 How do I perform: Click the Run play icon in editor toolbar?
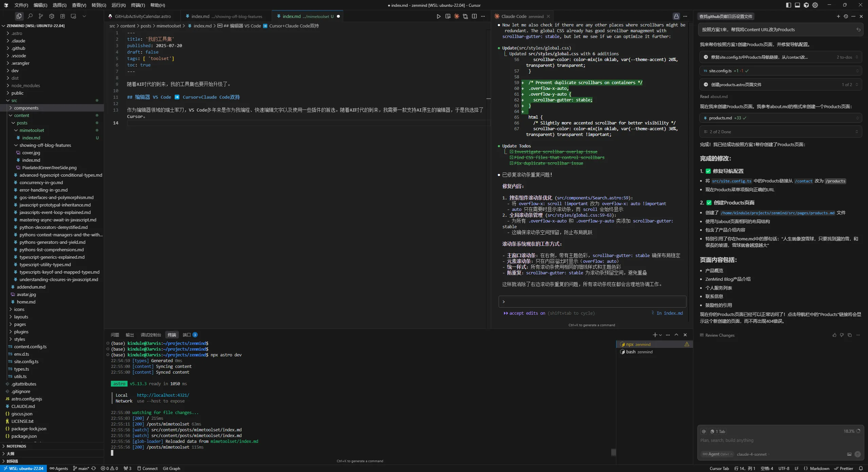click(x=439, y=16)
